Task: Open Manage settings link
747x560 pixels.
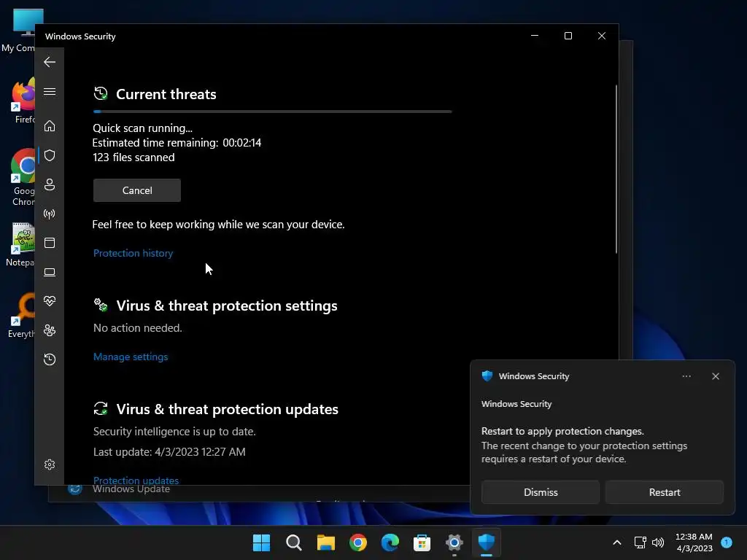Action: (x=131, y=357)
